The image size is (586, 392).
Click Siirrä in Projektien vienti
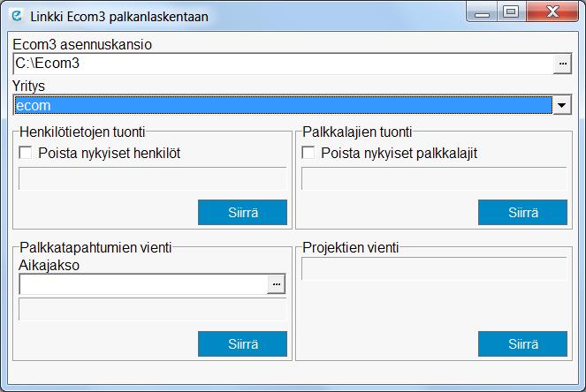click(522, 343)
